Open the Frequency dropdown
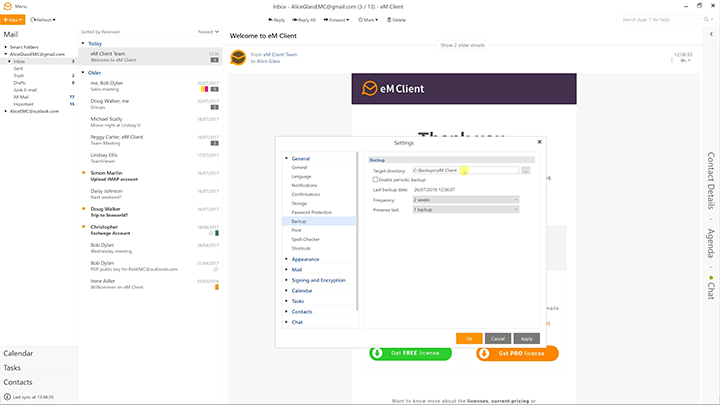720x405 pixels. point(466,200)
